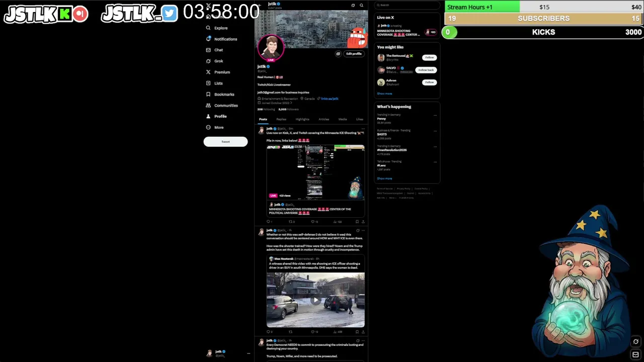This screenshot has width=644, height=362.
Task: Click the Grok icon at bottom right
Action: pyautogui.click(x=636, y=342)
